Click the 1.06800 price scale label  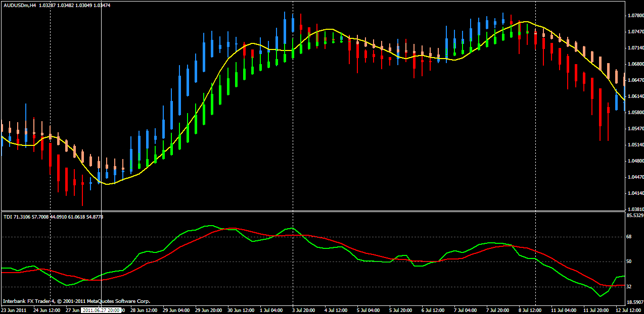(x=635, y=64)
